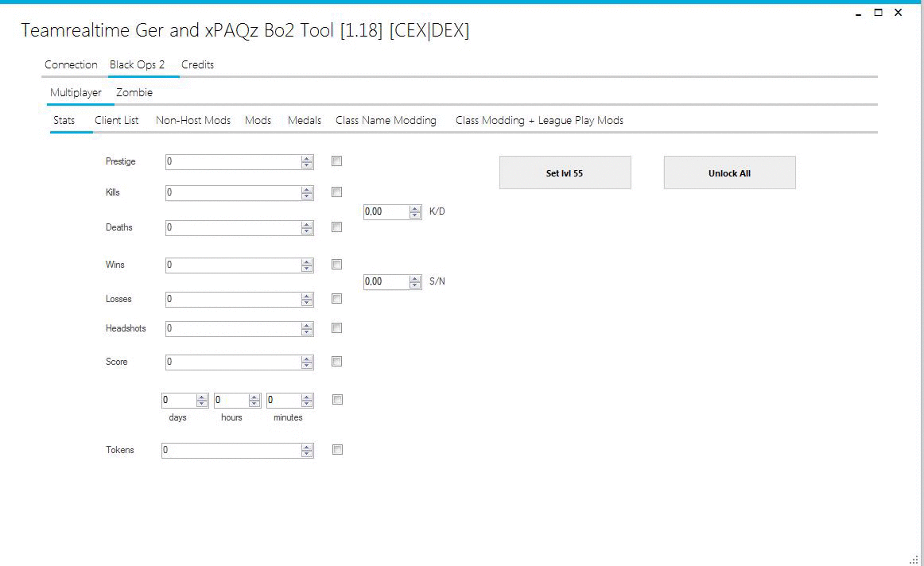Decrease Kills with down arrow

[x=306, y=196]
